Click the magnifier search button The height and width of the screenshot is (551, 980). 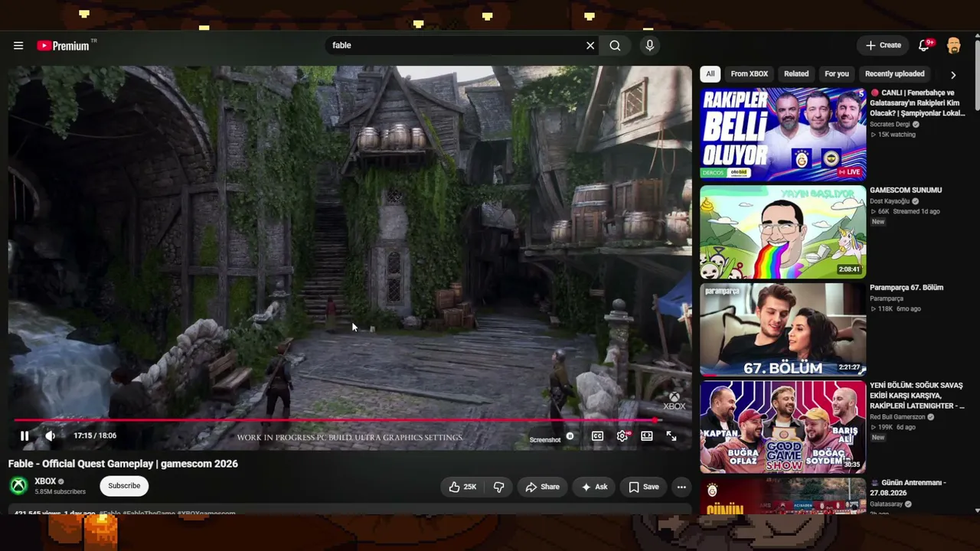(615, 46)
